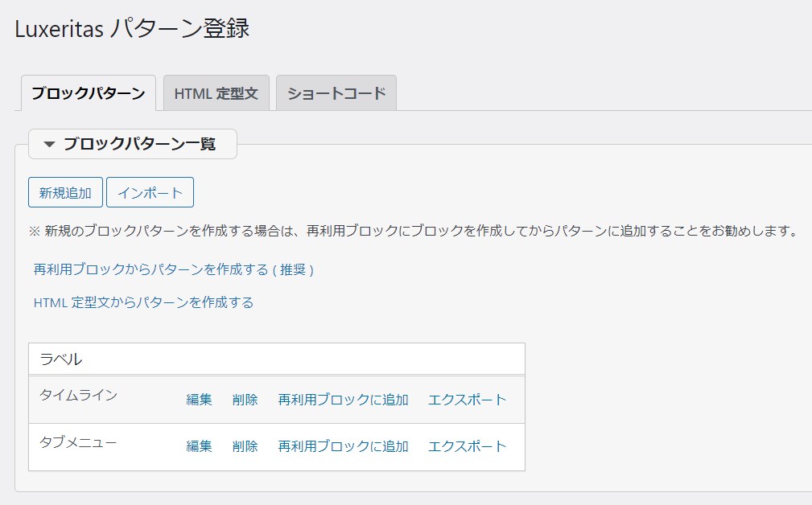This screenshot has height=505, width=812.
Task: Delete the タブメニュー pattern
Action: point(244,446)
